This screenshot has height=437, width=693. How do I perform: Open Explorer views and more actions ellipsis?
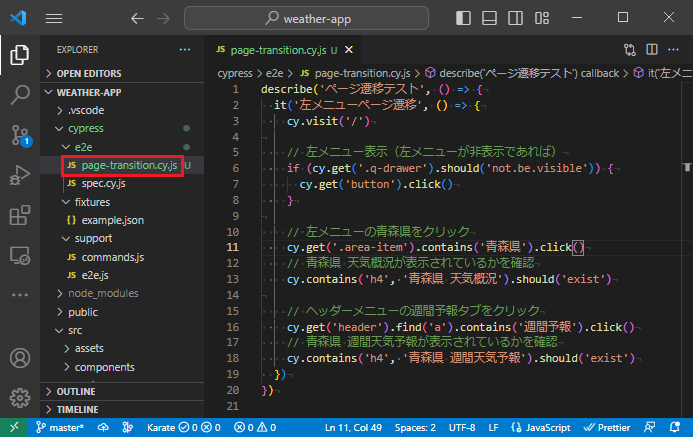click(x=185, y=49)
